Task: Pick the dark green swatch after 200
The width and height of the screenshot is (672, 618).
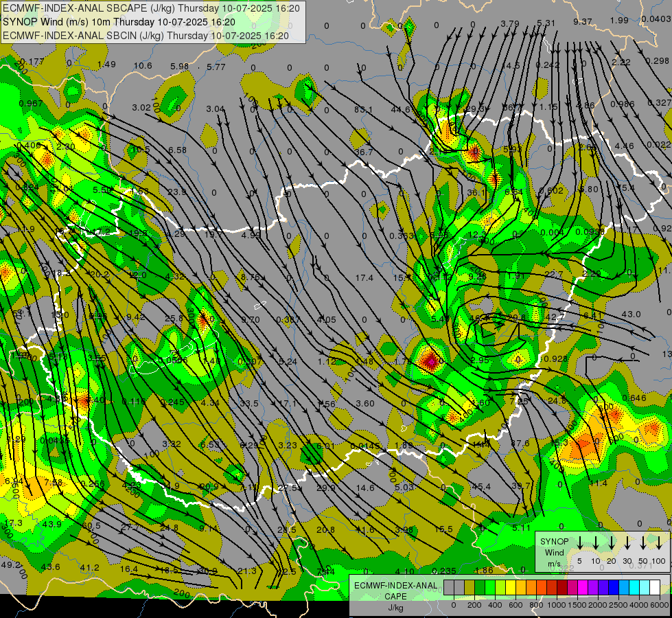Action: point(480,587)
